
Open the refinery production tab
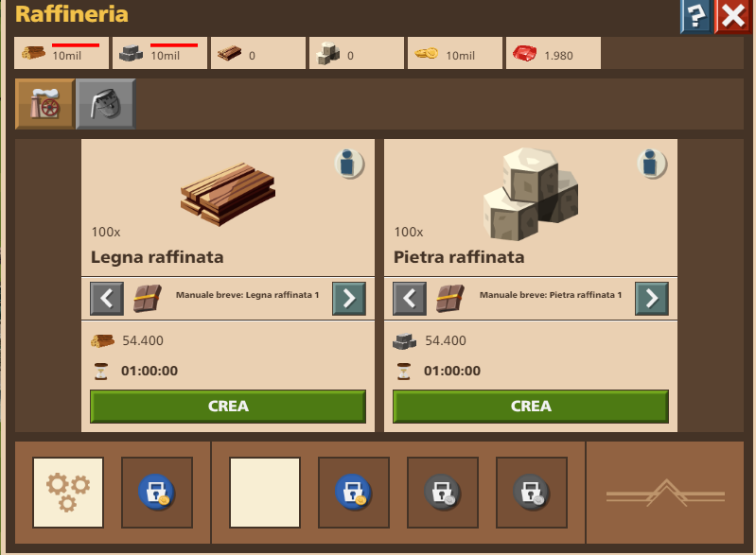[44, 104]
